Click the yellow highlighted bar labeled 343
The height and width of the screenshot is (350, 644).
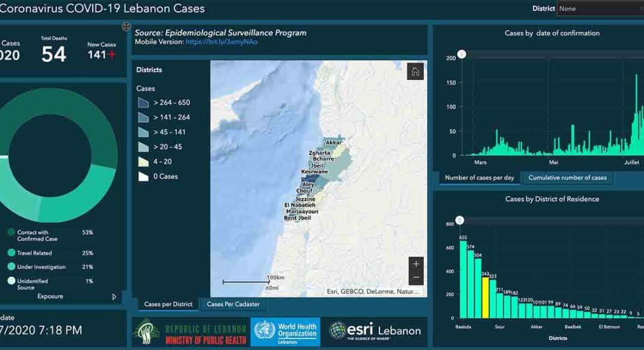click(485, 297)
